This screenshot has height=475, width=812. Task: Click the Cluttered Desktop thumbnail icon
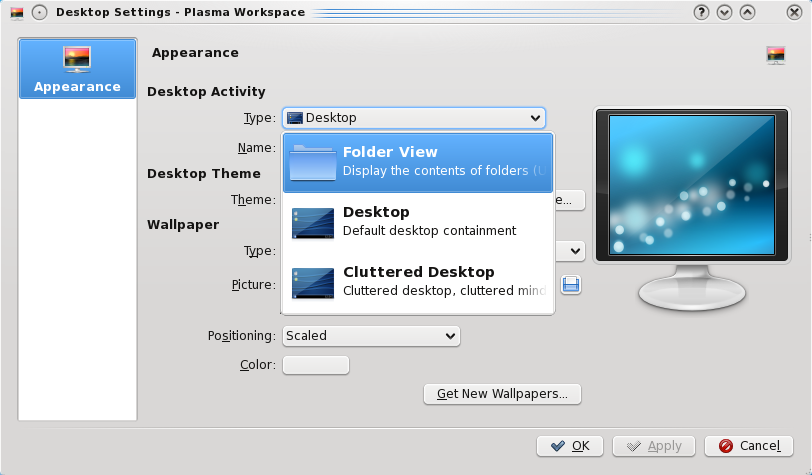[x=312, y=282]
